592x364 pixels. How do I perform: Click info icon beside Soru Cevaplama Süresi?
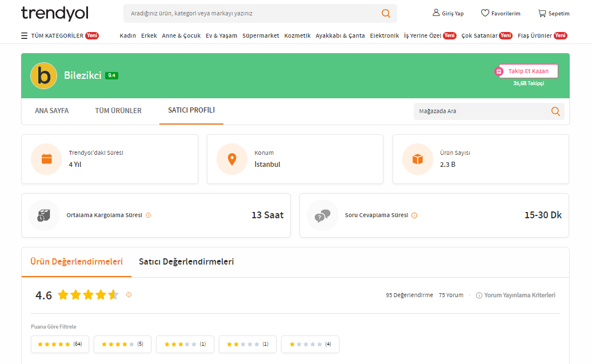click(414, 215)
